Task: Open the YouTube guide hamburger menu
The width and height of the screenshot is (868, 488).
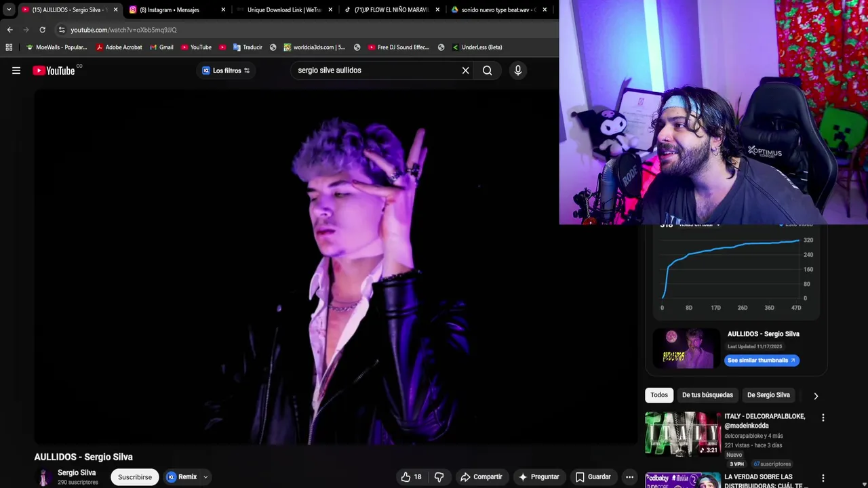Action: coord(16,70)
